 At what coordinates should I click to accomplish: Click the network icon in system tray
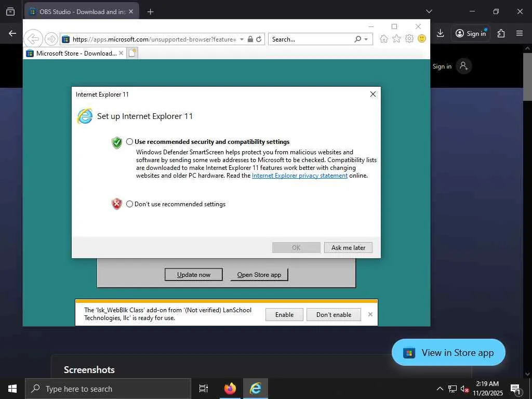453,389
